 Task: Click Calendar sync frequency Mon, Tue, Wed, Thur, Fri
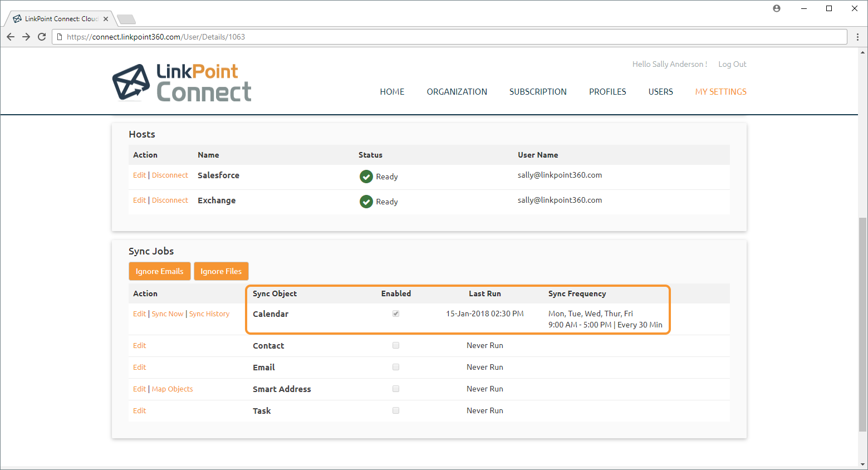coord(591,314)
